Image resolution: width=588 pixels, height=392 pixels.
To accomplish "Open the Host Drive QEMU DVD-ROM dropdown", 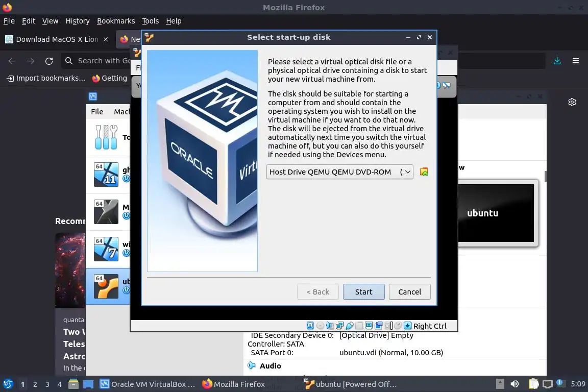I will (340, 172).
